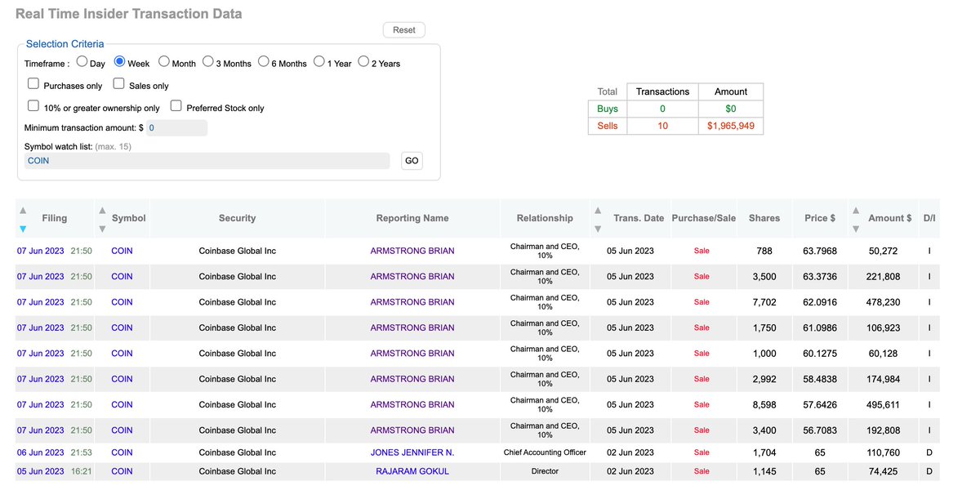The width and height of the screenshot is (980, 499).
Task: Click the Real Time Insider Transaction Data heading
Action: click(128, 14)
